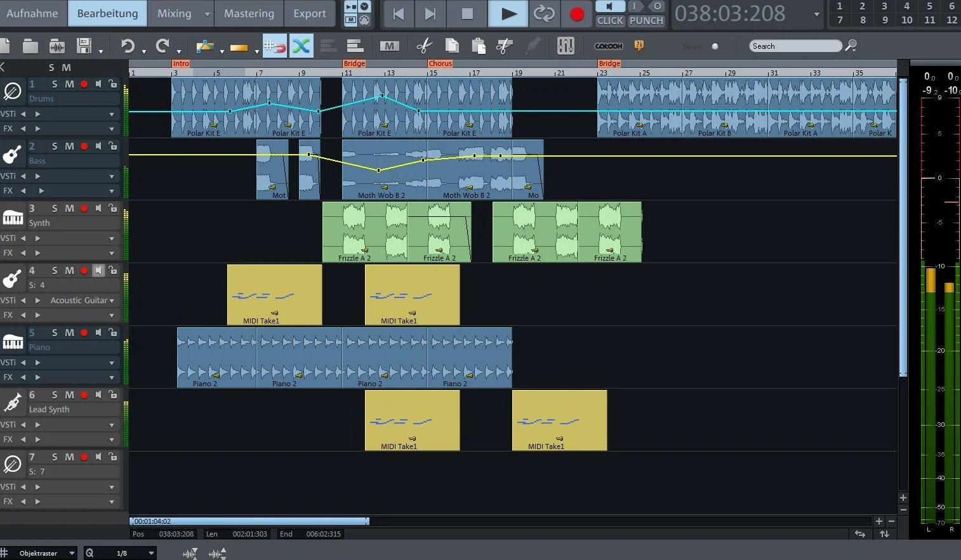Arm recording on the Synth track
961x560 pixels.
(x=84, y=208)
